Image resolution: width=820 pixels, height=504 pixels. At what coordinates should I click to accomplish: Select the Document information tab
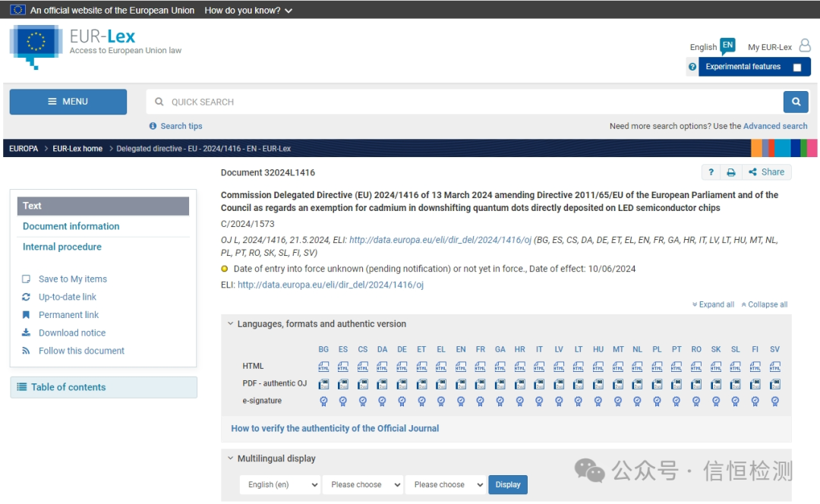click(x=71, y=226)
